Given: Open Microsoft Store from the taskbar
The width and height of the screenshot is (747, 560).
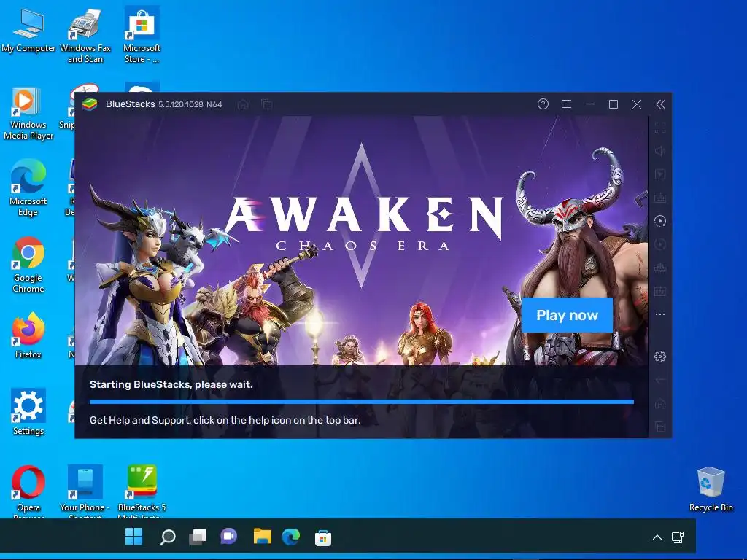Looking at the screenshot, I should point(323,538).
